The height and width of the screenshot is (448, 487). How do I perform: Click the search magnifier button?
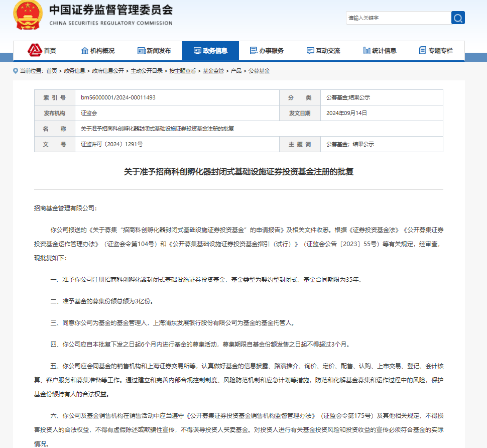pyautogui.click(x=458, y=18)
